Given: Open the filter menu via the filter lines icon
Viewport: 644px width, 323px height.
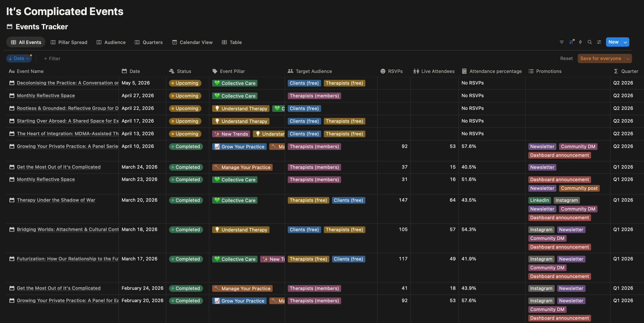Looking at the screenshot, I should (562, 42).
